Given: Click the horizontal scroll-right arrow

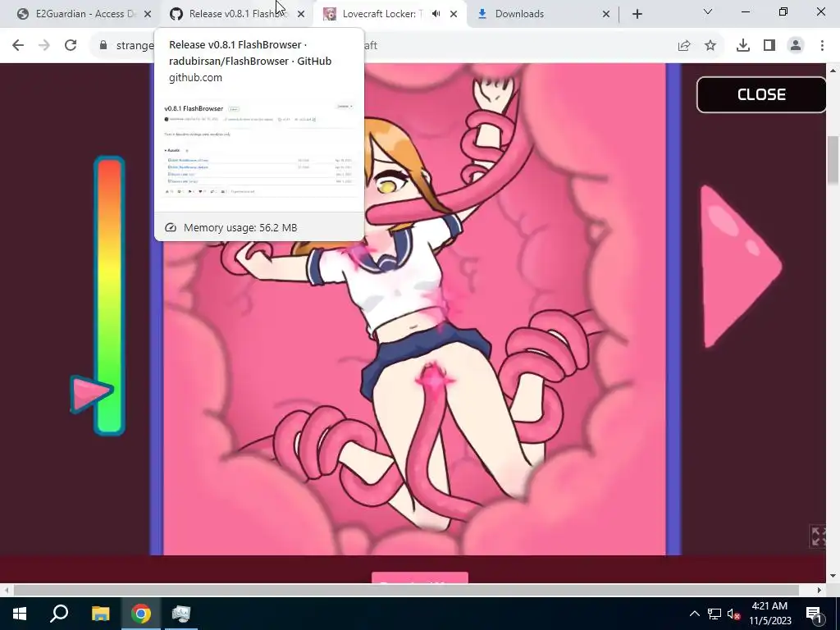Looking at the screenshot, I should coord(819,590).
